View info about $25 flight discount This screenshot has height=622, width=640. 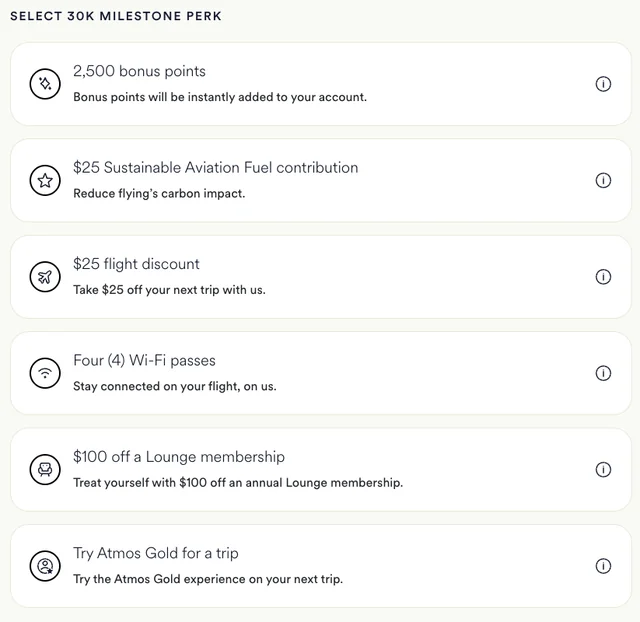pyautogui.click(x=603, y=277)
